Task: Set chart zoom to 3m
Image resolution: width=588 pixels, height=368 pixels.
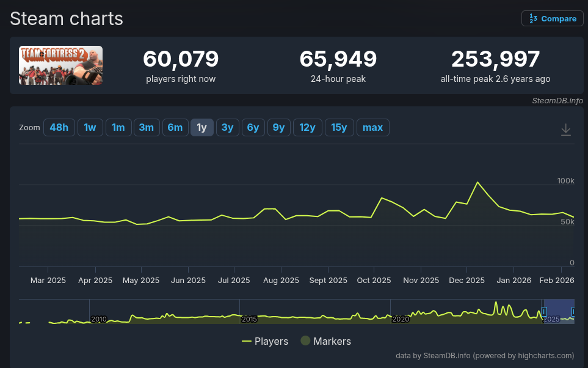Action: 147,127
